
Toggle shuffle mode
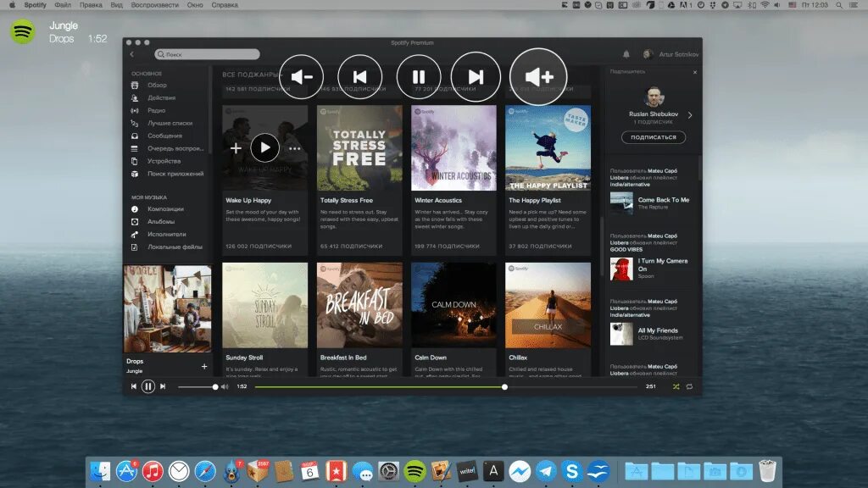[676, 386]
